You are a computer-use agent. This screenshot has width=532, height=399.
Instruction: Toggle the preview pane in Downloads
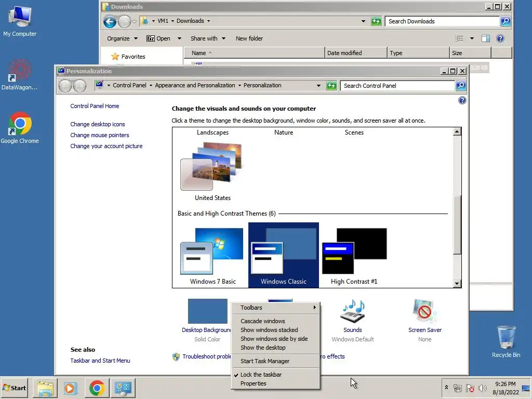tap(486, 38)
